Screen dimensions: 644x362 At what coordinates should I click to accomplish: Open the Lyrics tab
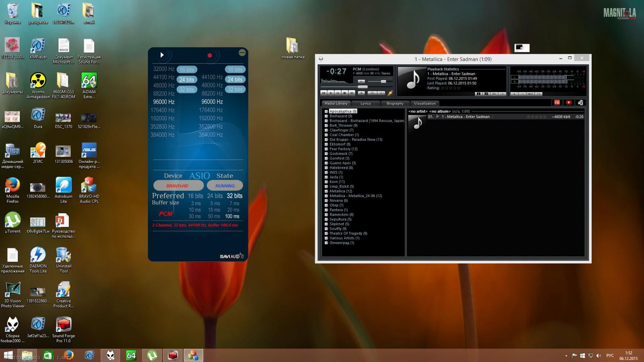365,103
